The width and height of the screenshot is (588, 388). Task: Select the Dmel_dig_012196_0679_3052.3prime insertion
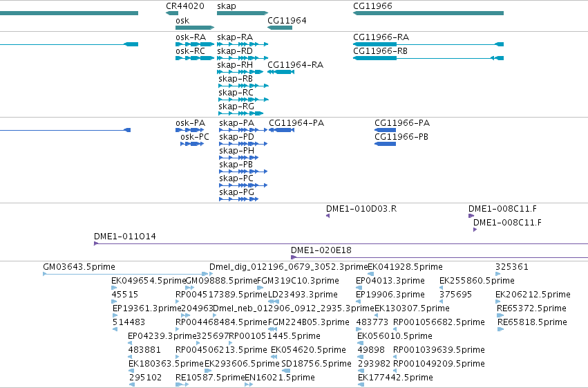(211, 274)
